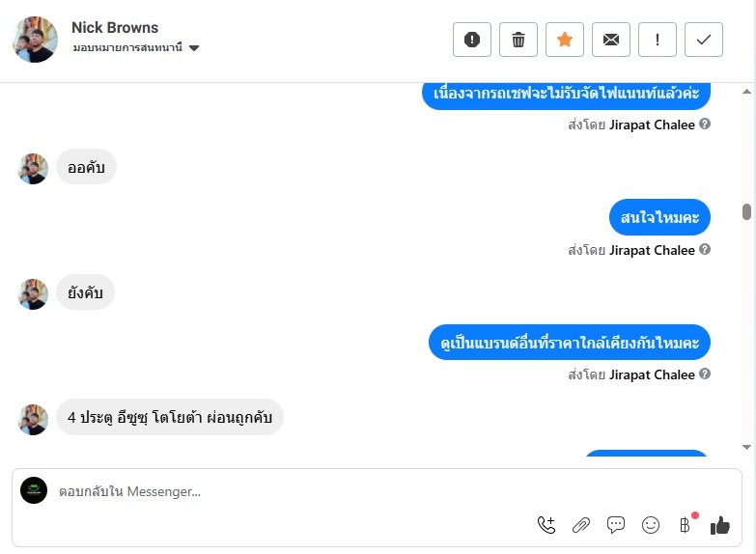Open the emoji picker smiley icon

coord(651,525)
